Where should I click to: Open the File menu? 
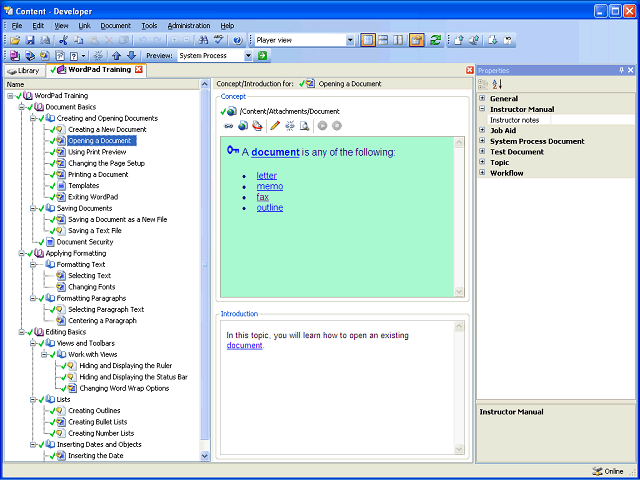17,26
